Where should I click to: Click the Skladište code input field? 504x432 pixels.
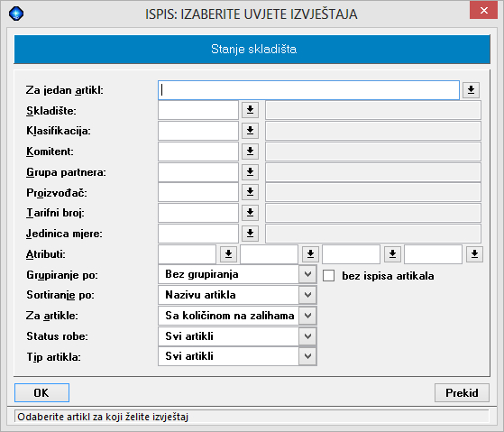(x=198, y=110)
